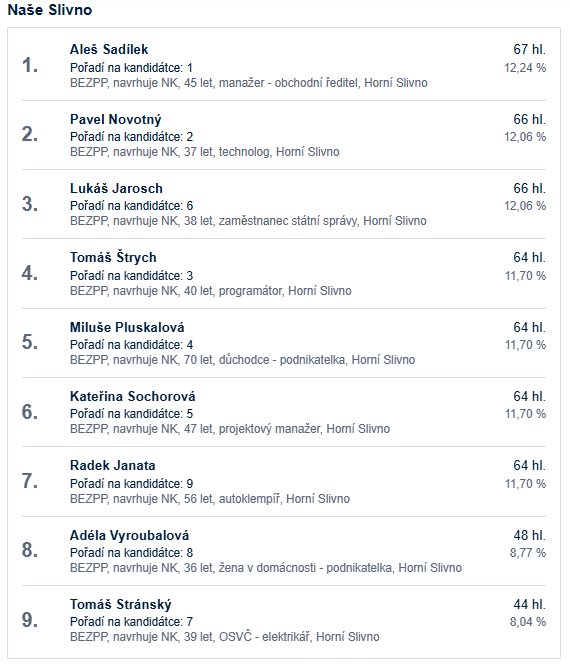Click rank number 9. beside Stránský
Viewport: 570px width, 670px height.
click(30, 620)
